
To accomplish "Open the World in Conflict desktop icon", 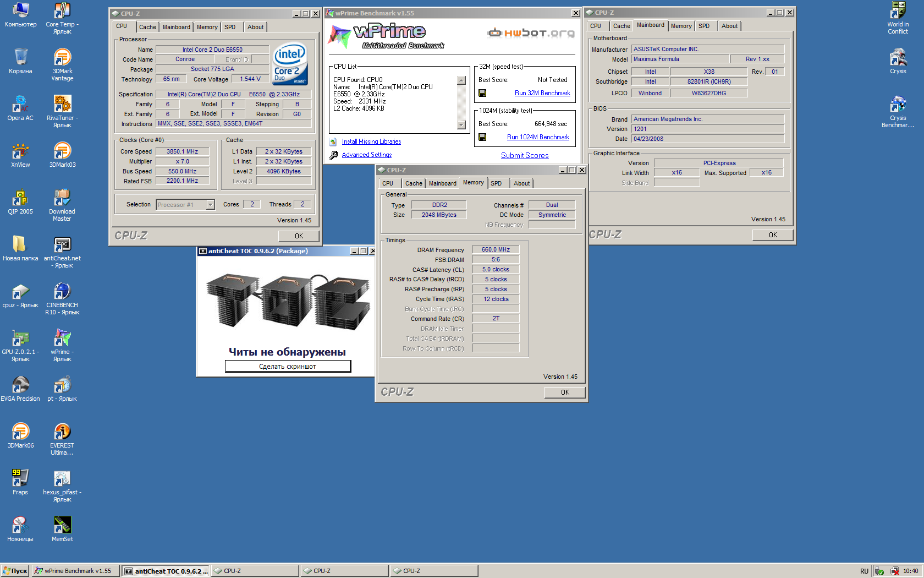I will 898,10.
